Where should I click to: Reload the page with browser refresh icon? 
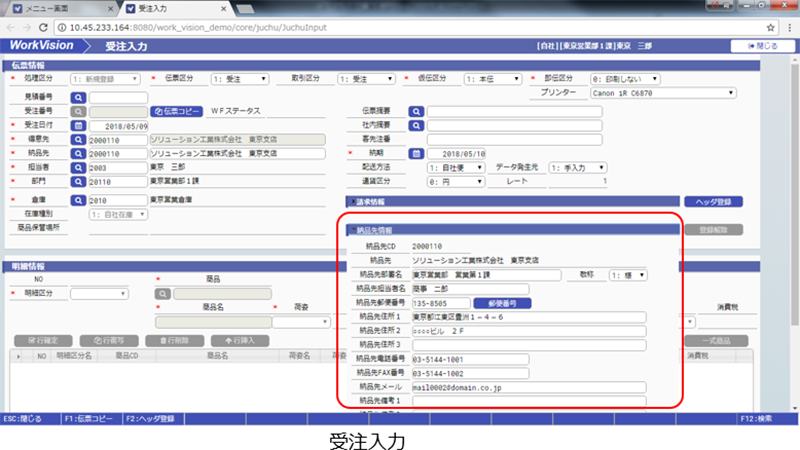[43, 28]
